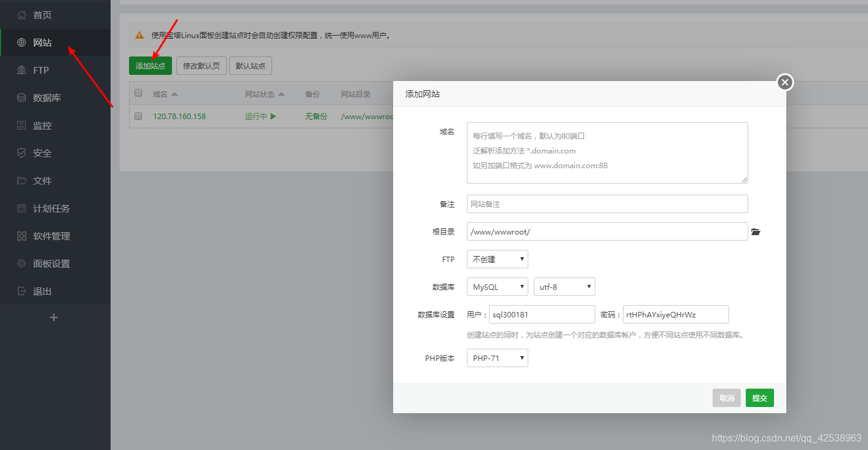Click the 添加网站 dialog title
868x450 pixels.
coord(423,94)
